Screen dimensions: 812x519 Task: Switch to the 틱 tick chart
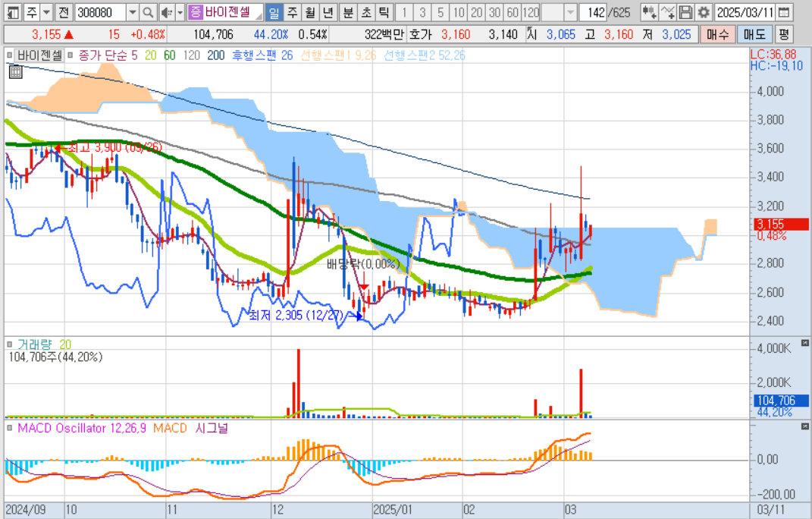(x=383, y=12)
